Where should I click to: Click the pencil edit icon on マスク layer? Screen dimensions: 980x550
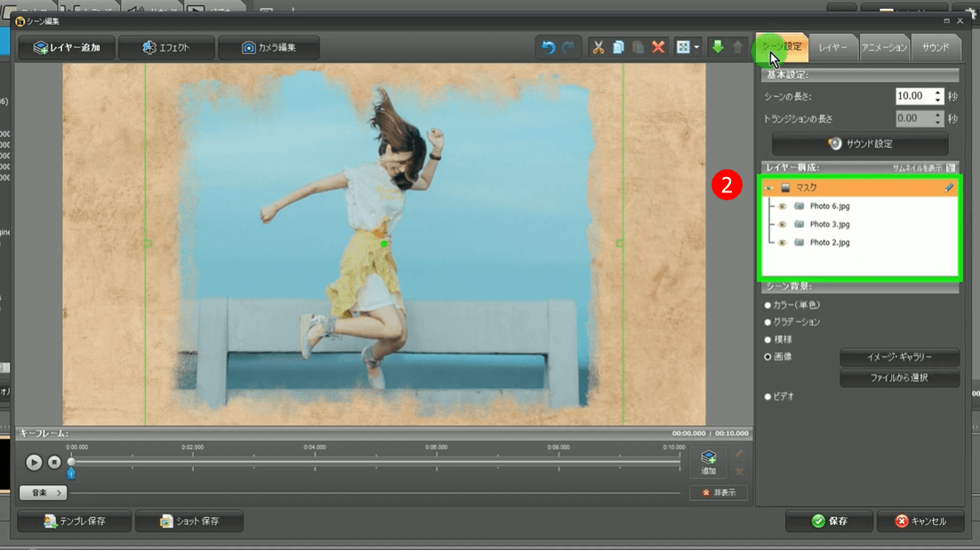949,188
